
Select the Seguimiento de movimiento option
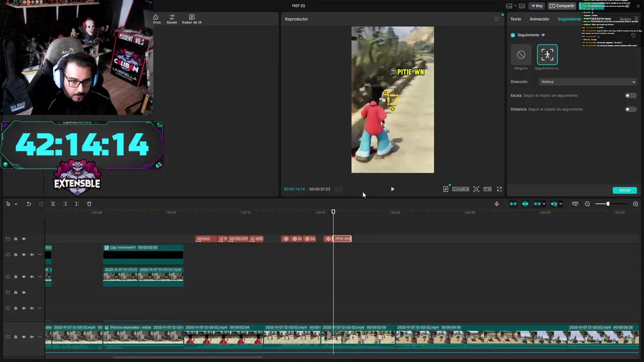coord(547,54)
